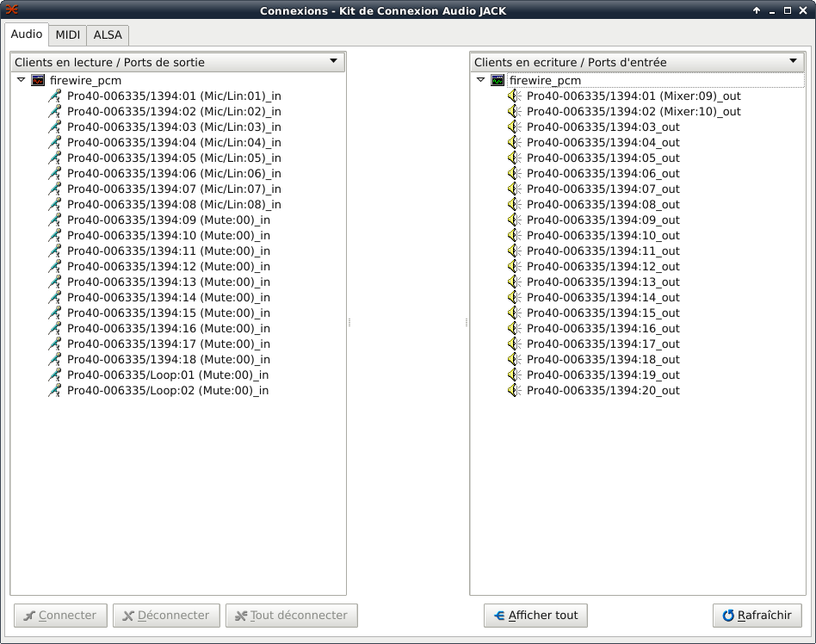Image resolution: width=816 pixels, height=644 pixels.
Task: Click the Déconnecter button
Action: tap(166, 616)
